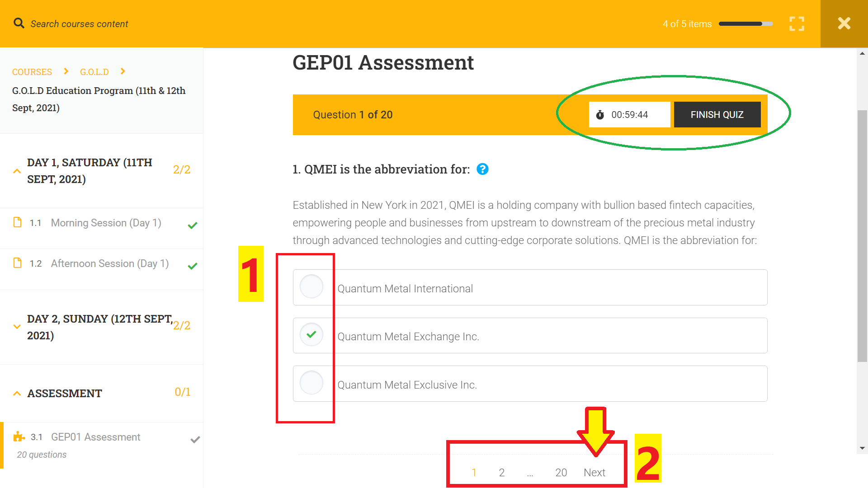The image size is (868, 488).
Task: Click the search magnifier icon
Action: click(x=19, y=23)
